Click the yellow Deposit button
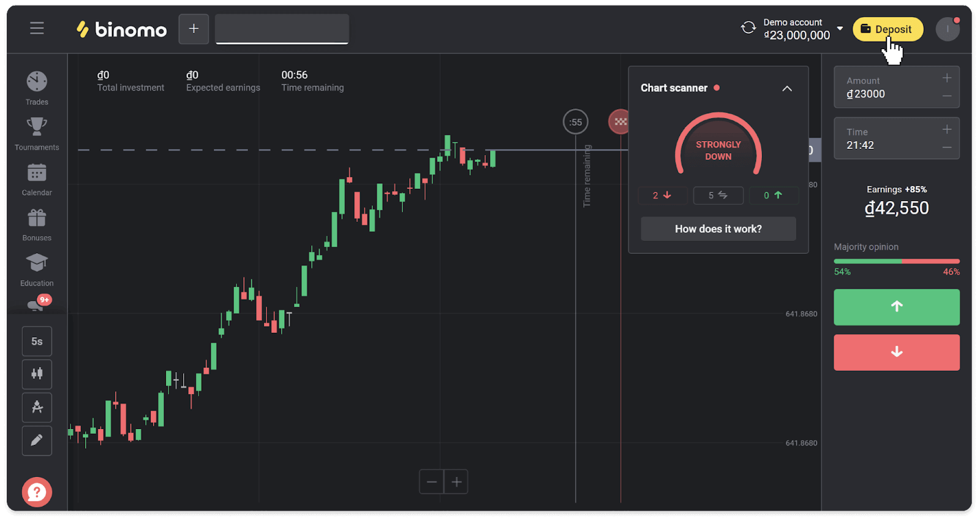 click(x=888, y=29)
